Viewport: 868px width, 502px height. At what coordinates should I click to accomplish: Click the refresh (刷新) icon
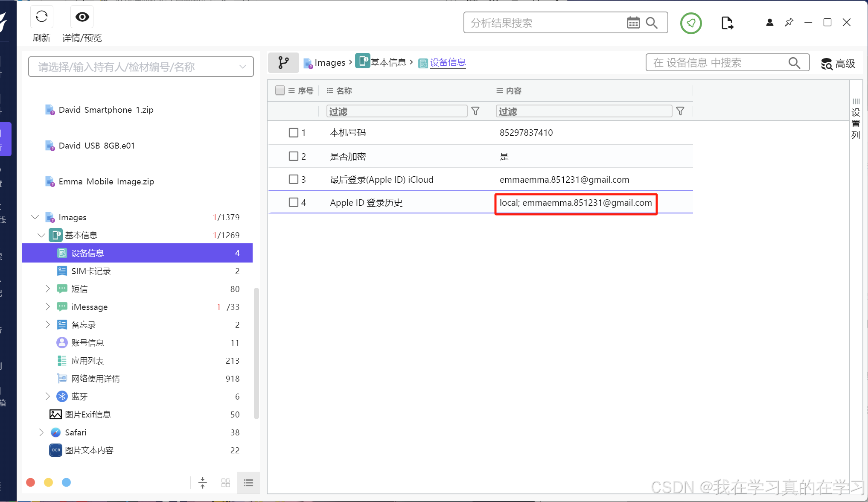41,17
